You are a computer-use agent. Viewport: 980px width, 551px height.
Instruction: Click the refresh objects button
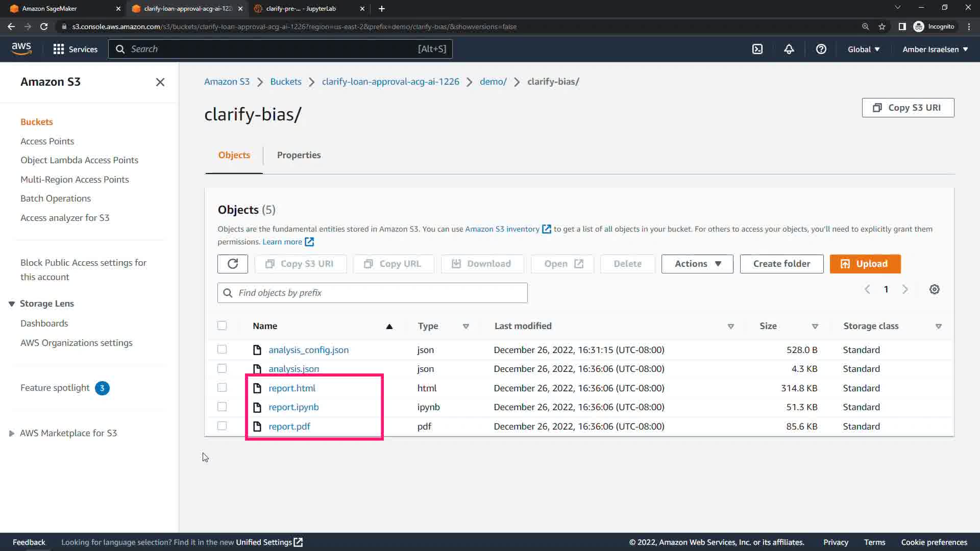tap(233, 264)
